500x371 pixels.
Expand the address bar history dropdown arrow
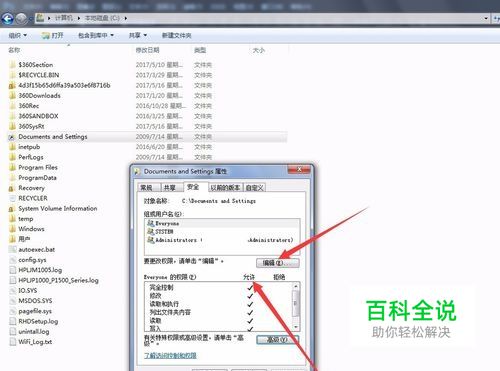point(486,18)
